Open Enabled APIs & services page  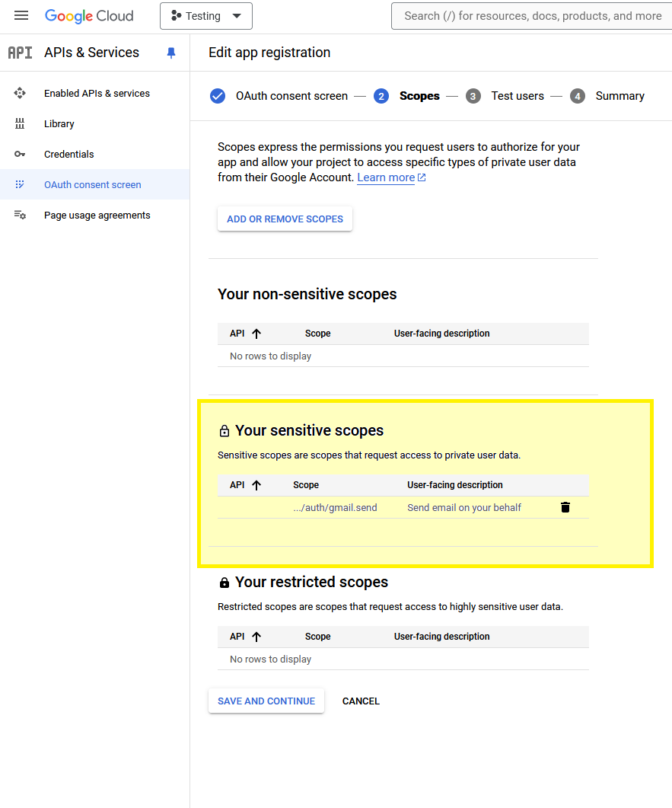[x=97, y=93]
